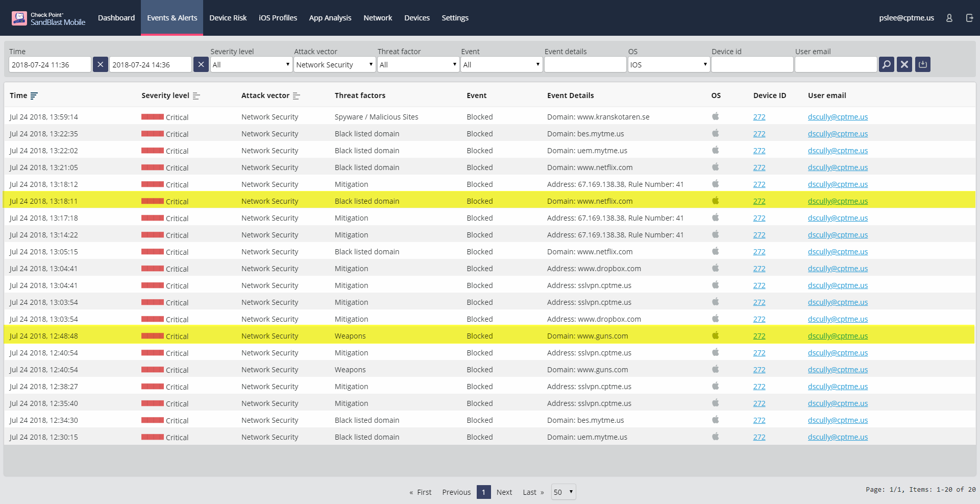Open the App Analysis tab
This screenshot has width=980, height=504.
[330, 18]
